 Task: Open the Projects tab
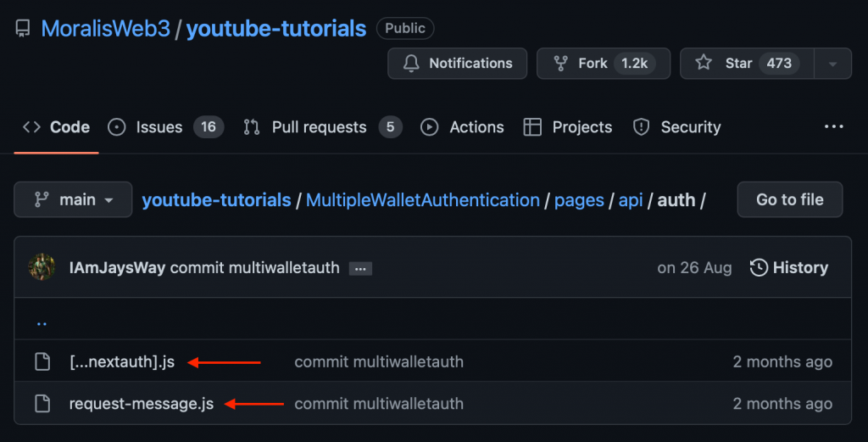(x=568, y=127)
